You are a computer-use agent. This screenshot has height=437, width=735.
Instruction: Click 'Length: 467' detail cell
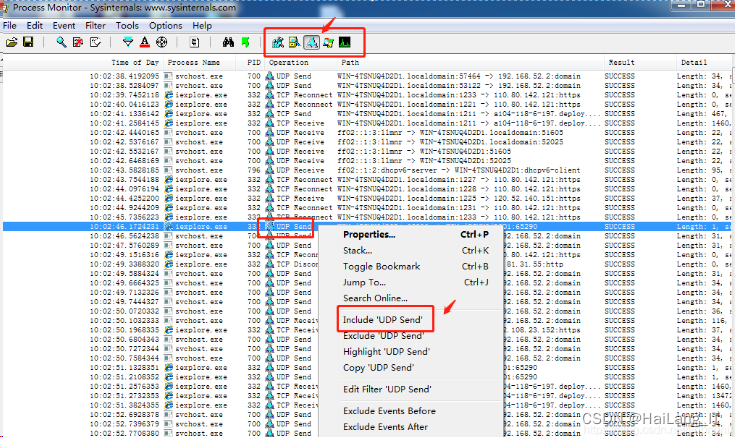701,113
